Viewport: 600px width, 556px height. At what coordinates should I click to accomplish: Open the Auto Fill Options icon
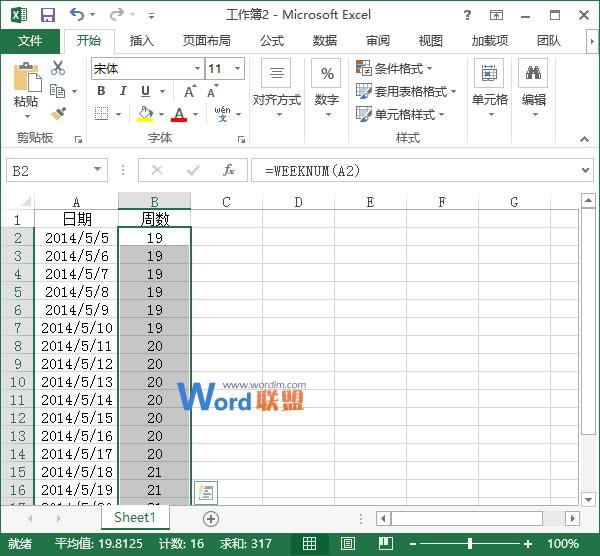(x=206, y=492)
